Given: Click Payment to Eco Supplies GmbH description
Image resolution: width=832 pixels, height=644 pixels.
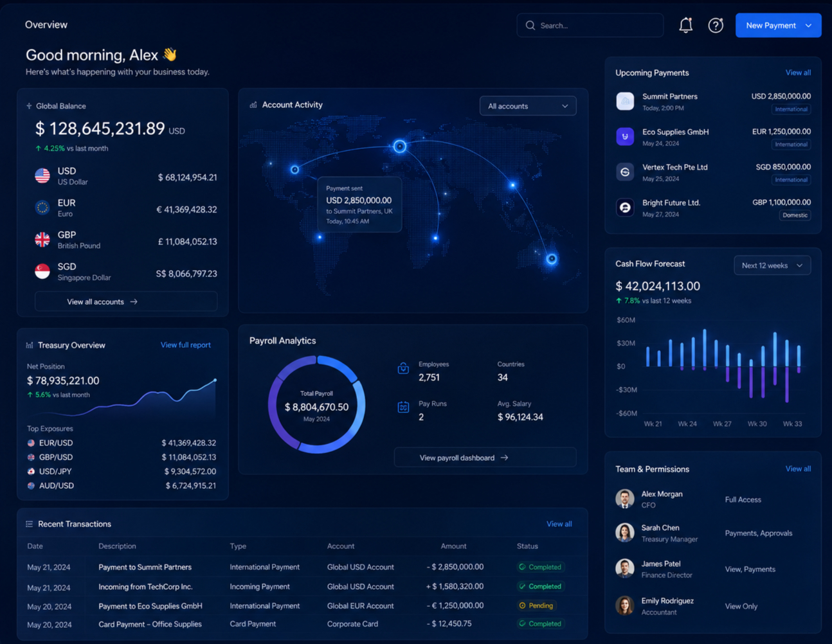Looking at the screenshot, I should tap(150, 605).
